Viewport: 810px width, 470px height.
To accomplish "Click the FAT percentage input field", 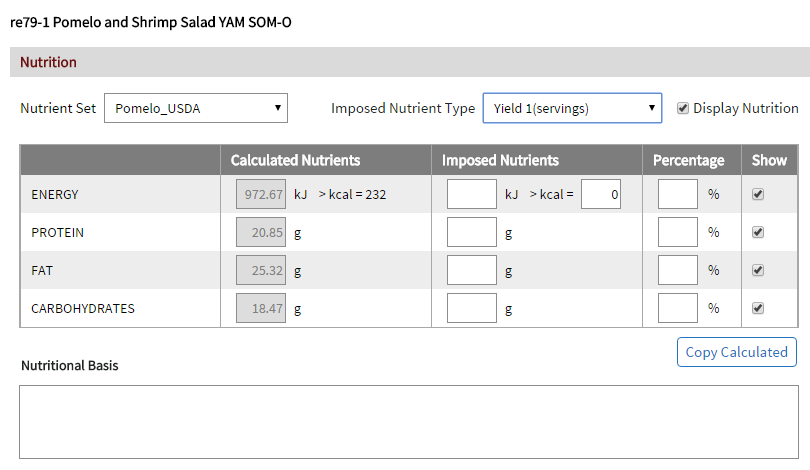I will pos(678,270).
